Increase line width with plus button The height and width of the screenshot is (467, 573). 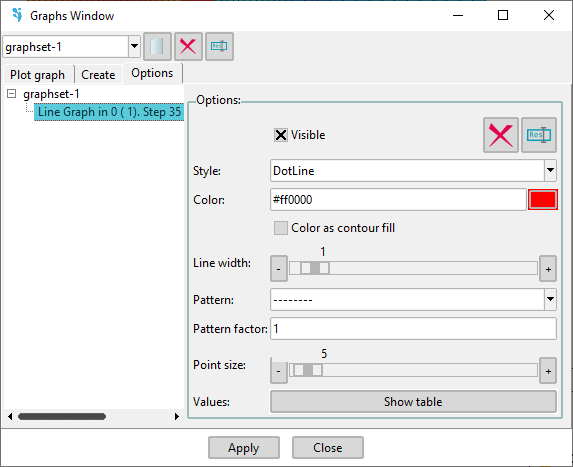tap(548, 269)
